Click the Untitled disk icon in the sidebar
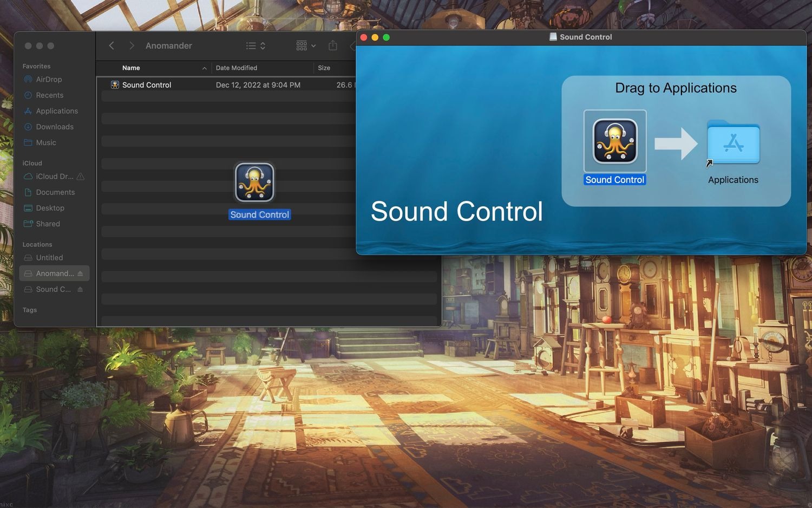 [x=28, y=258]
